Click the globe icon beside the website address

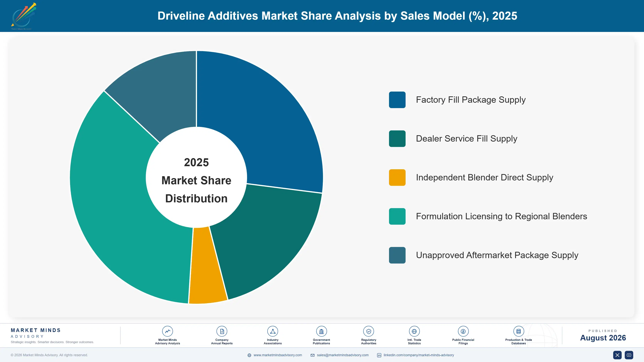[x=249, y=355]
